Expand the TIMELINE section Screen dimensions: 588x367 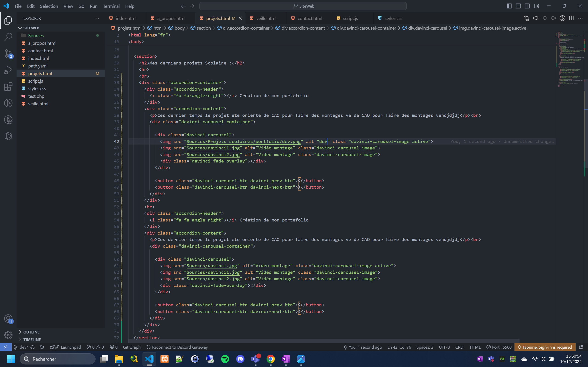coord(32,339)
